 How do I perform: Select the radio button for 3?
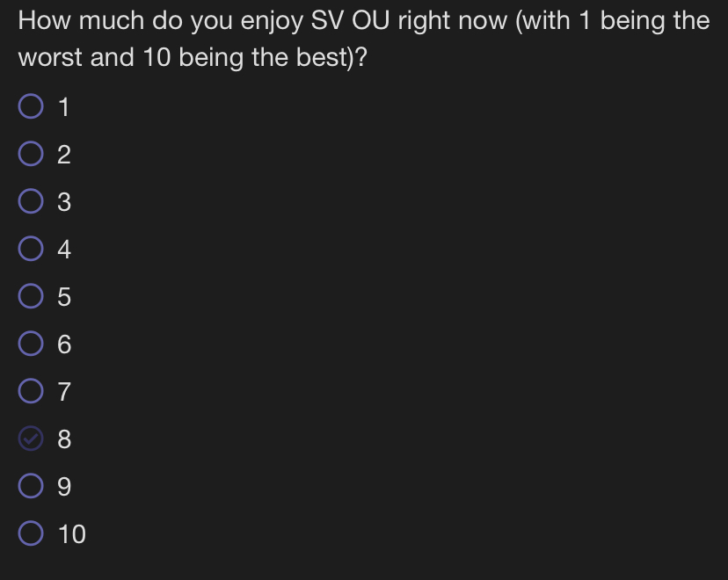(x=31, y=201)
